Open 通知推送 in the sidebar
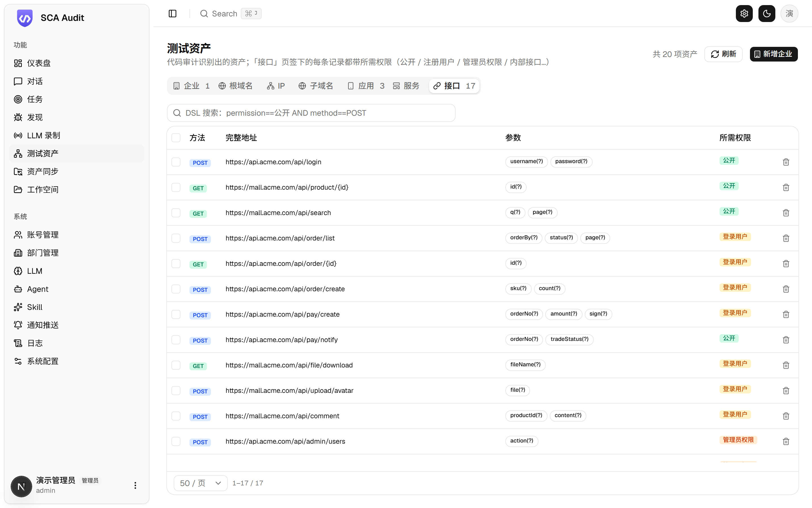Image resolution: width=812 pixels, height=508 pixels. tap(76, 325)
